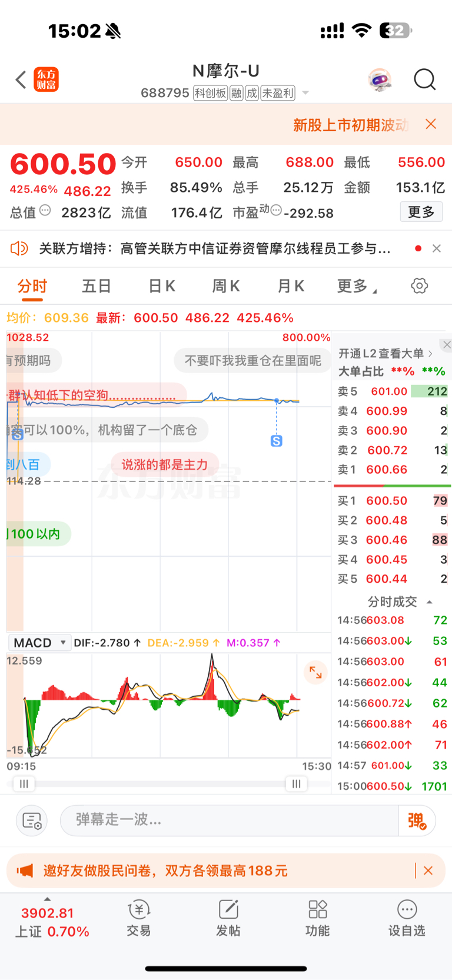Go back with the left arrow icon

pos(21,79)
